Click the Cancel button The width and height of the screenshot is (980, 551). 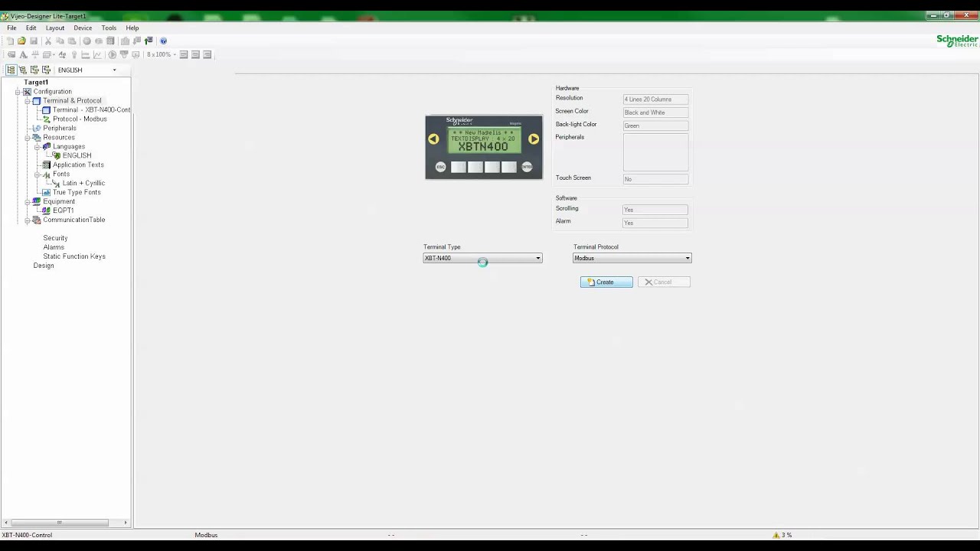point(664,282)
